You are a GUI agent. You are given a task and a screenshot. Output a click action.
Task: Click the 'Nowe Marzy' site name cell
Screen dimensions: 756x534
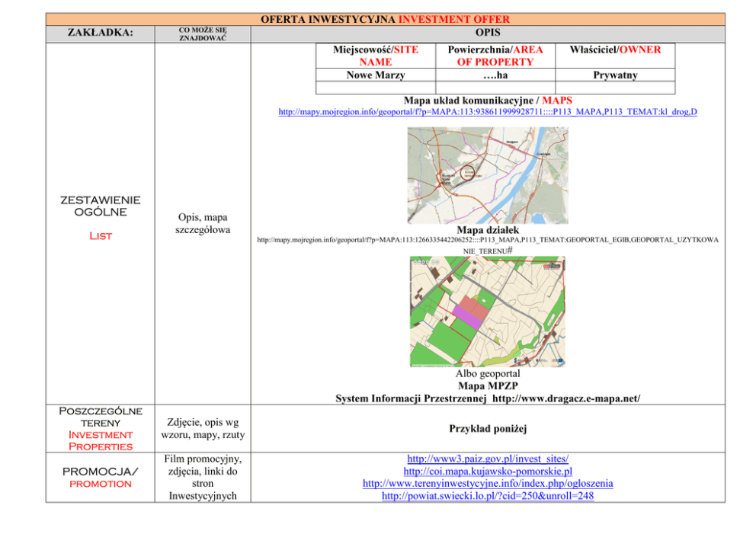pos(376,75)
